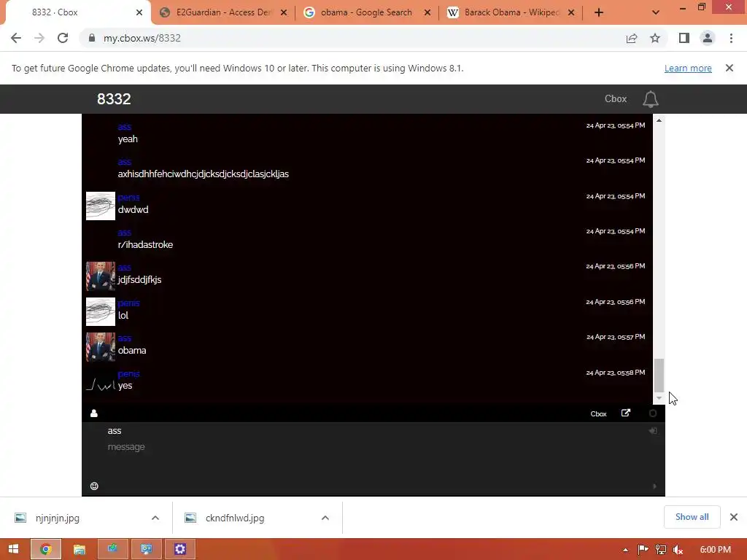
Task: View site information lock icon
Action: click(x=91, y=38)
